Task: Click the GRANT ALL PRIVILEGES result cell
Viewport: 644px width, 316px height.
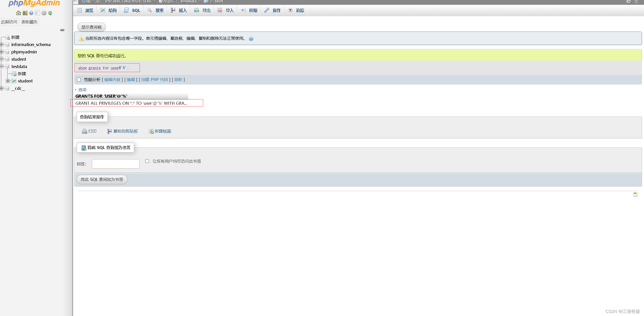Action: point(131,103)
